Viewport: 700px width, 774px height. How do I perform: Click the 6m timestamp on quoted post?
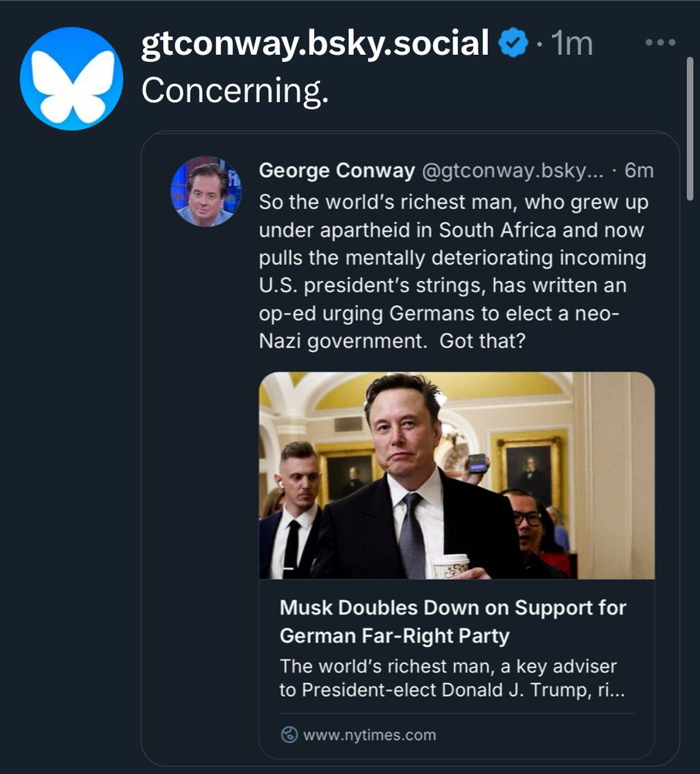tap(638, 170)
